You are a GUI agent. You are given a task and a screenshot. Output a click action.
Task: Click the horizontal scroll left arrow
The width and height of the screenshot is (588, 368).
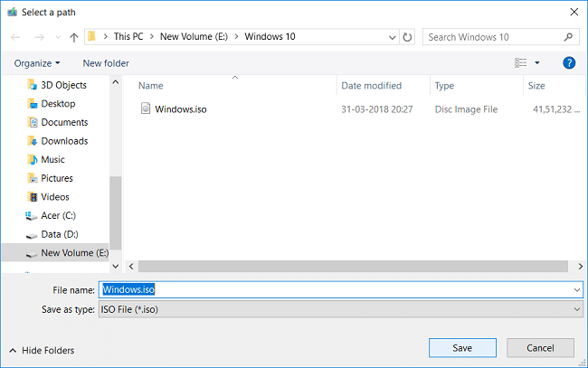131,267
